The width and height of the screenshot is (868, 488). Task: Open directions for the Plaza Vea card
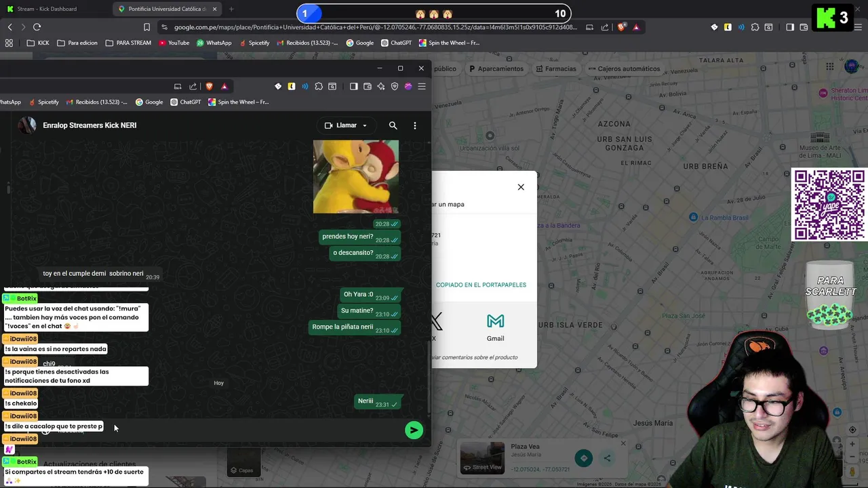click(583, 458)
